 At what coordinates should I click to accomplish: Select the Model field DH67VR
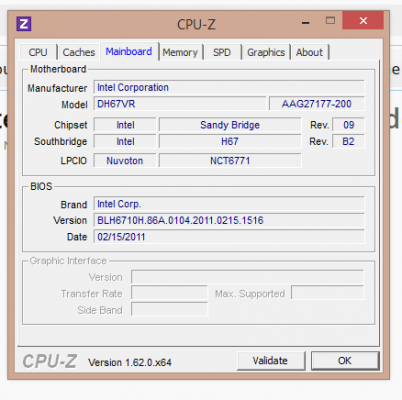coord(180,104)
